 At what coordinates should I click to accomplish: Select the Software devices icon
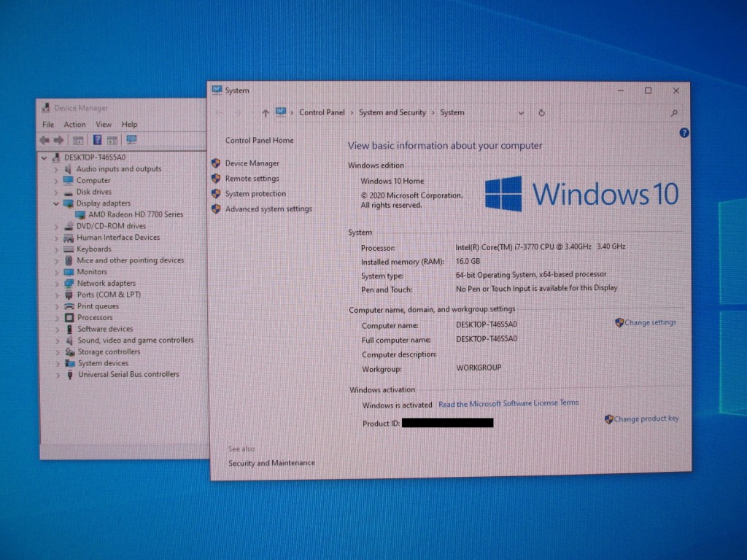(x=69, y=329)
